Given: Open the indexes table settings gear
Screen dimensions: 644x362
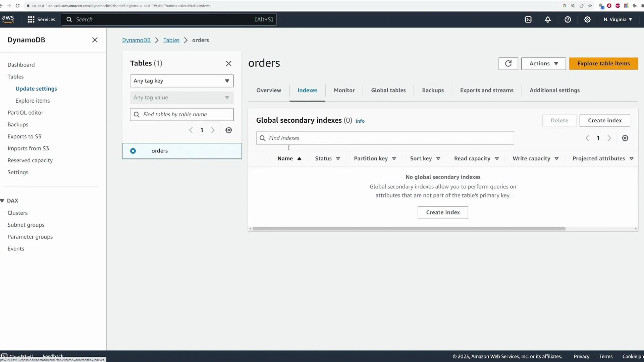Looking at the screenshot, I should point(625,138).
